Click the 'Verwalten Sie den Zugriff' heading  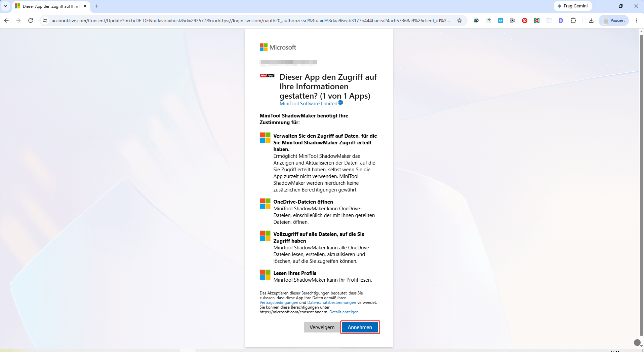325,143
